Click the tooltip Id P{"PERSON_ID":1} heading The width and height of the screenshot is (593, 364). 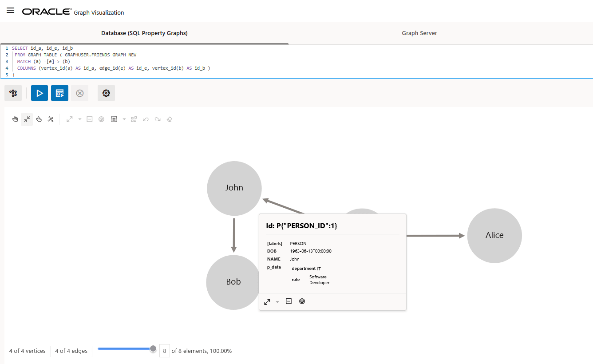click(x=301, y=226)
